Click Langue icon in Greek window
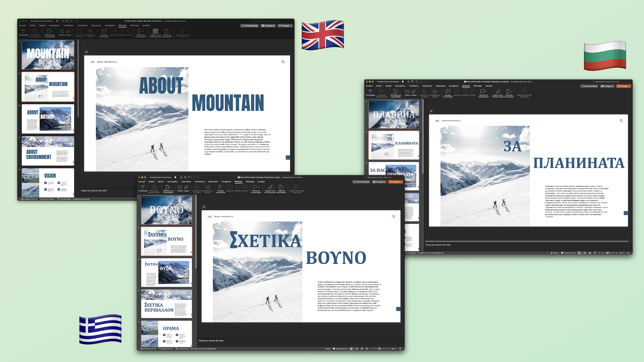The image size is (644, 362). click(x=186, y=187)
